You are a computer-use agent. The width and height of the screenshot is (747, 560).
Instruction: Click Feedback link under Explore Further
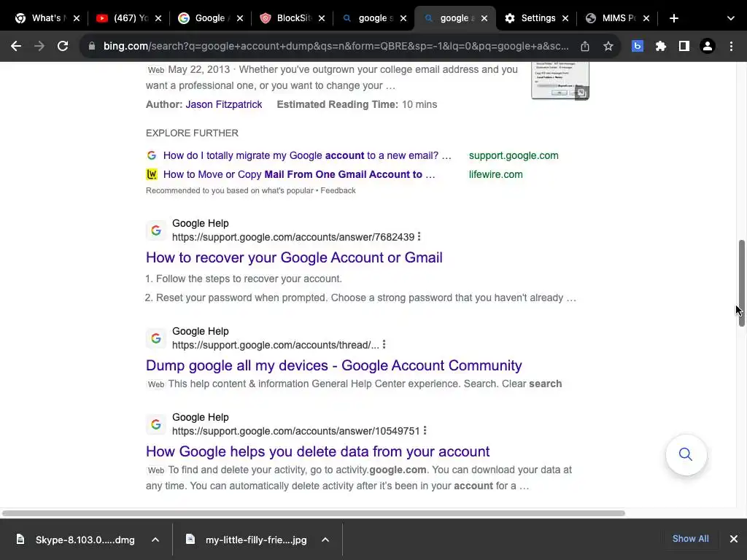[338, 190]
